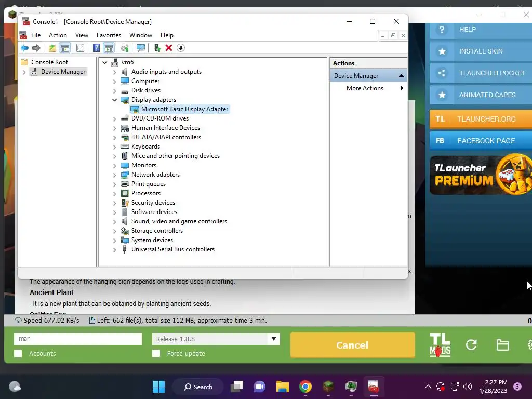
Task: Click the Forward arrow toolbar icon
Action: click(x=36, y=48)
